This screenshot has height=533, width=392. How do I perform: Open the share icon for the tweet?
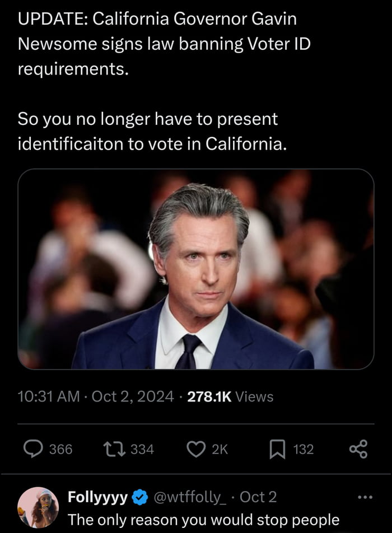358,449
